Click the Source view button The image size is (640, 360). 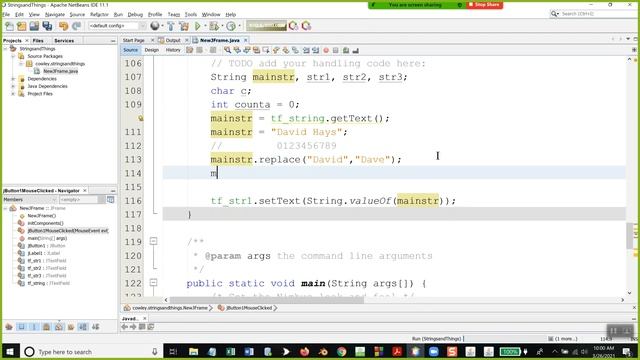coord(131,50)
